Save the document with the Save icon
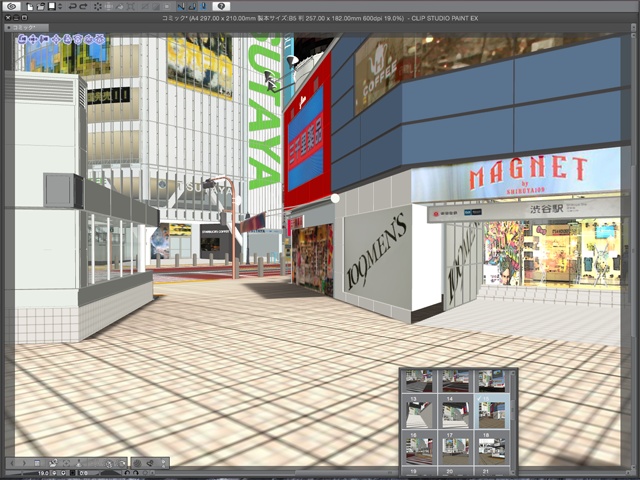This screenshot has height=480, width=640. pos(52,7)
